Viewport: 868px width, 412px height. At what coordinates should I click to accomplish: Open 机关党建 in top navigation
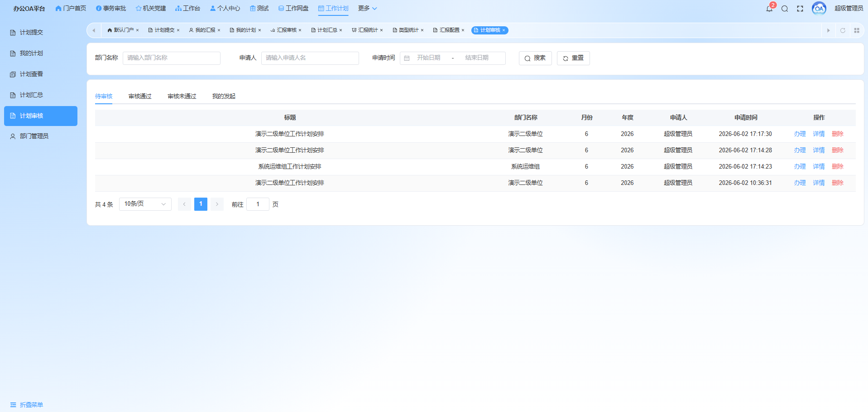pyautogui.click(x=151, y=8)
